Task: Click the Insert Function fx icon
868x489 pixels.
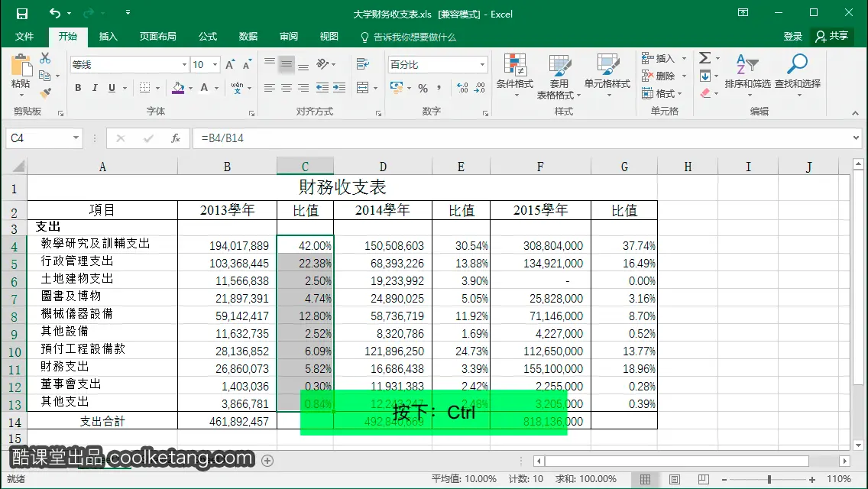Action: click(x=176, y=138)
